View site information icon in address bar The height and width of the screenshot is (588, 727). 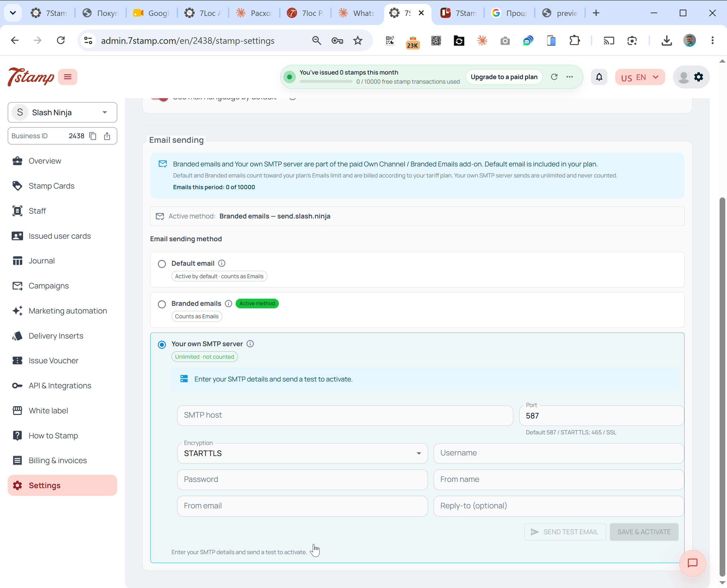coord(88,41)
